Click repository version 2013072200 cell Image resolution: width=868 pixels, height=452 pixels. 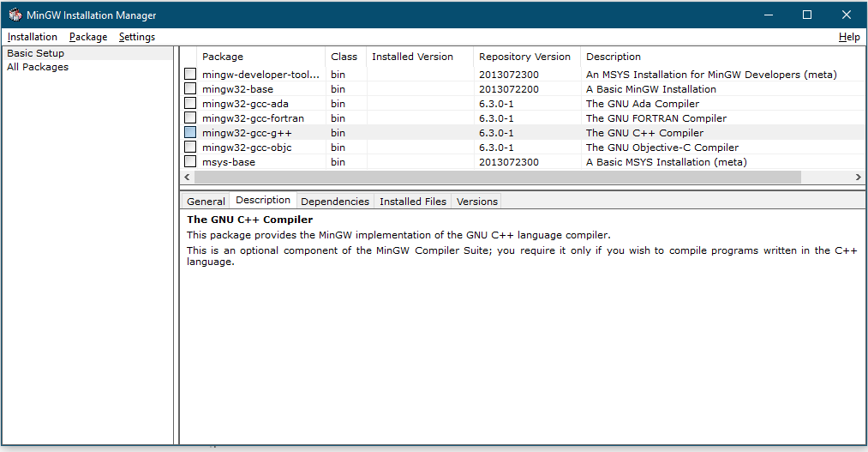[x=509, y=89]
